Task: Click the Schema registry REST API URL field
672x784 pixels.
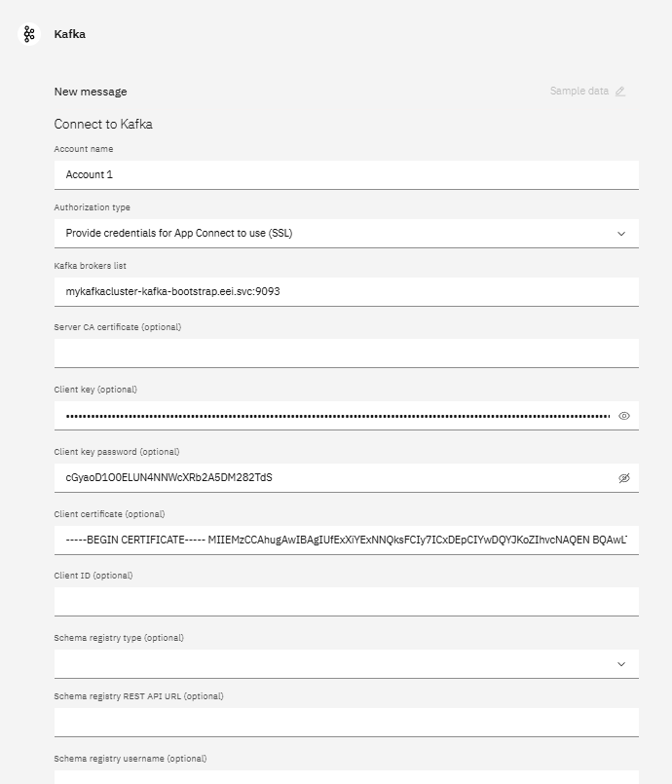Action: (347, 722)
